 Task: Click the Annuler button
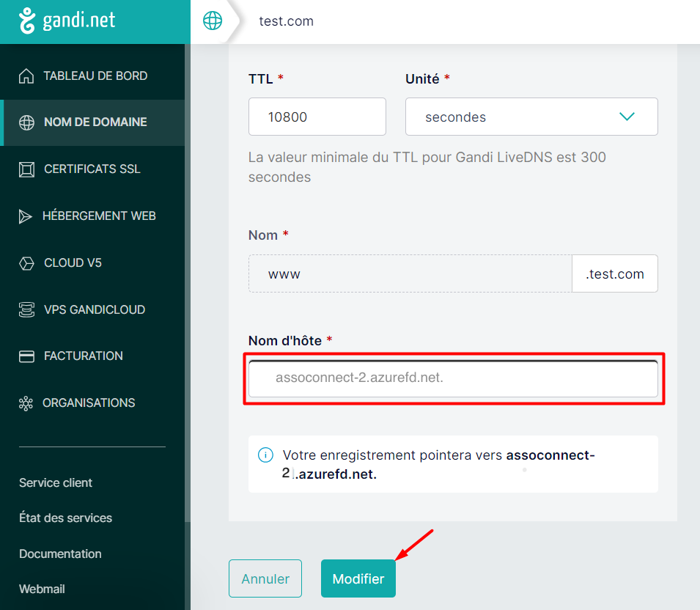265,578
